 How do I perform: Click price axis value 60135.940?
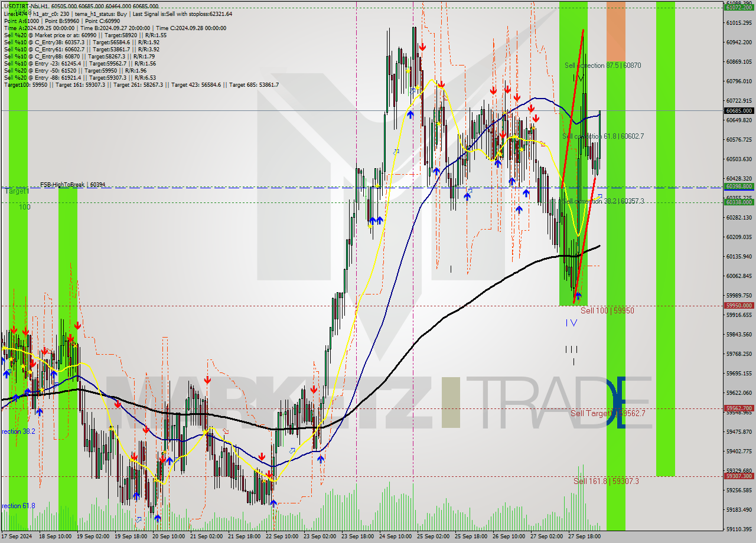click(x=739, y=256)
